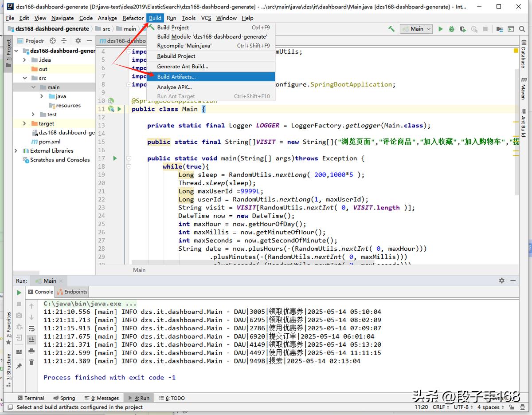Rerun Main from the Run panel's green arrow
Image resolution: width=532 pixels, height=415 pixels.
pyautogui.click(x=19, y=292)
